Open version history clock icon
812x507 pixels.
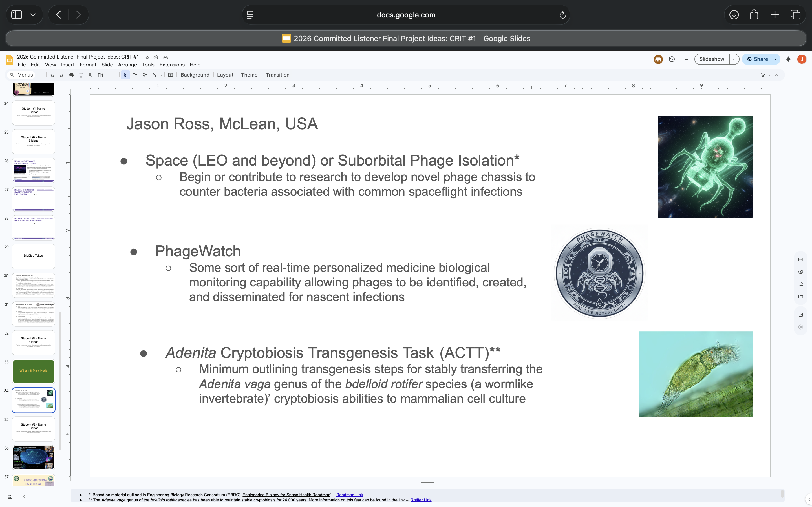coord(672,59)
